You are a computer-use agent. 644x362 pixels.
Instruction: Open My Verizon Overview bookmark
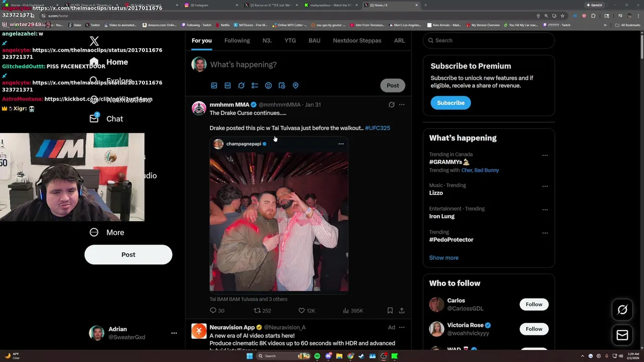[x=483, y=25]
